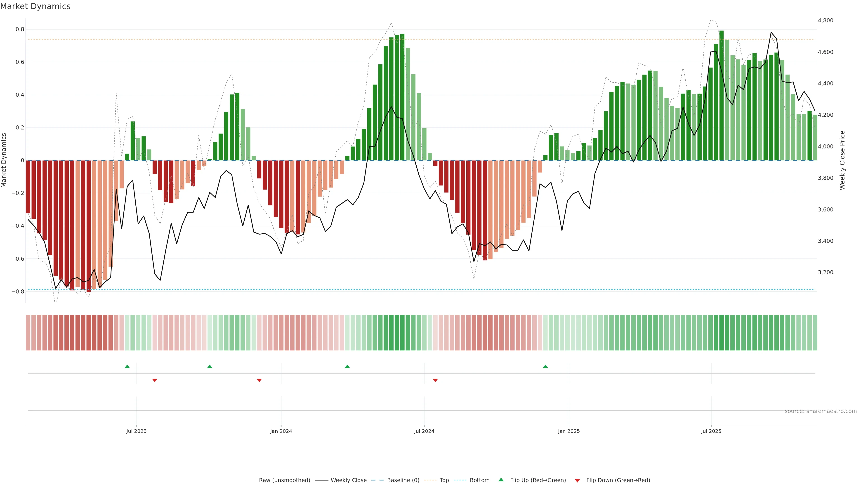
Task: Click the green Flip Up triangle in the legend
Action: click(501, 480)
